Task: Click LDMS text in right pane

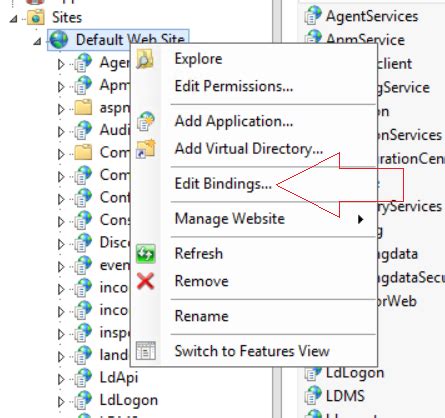Action: click(x=345, y=396)
